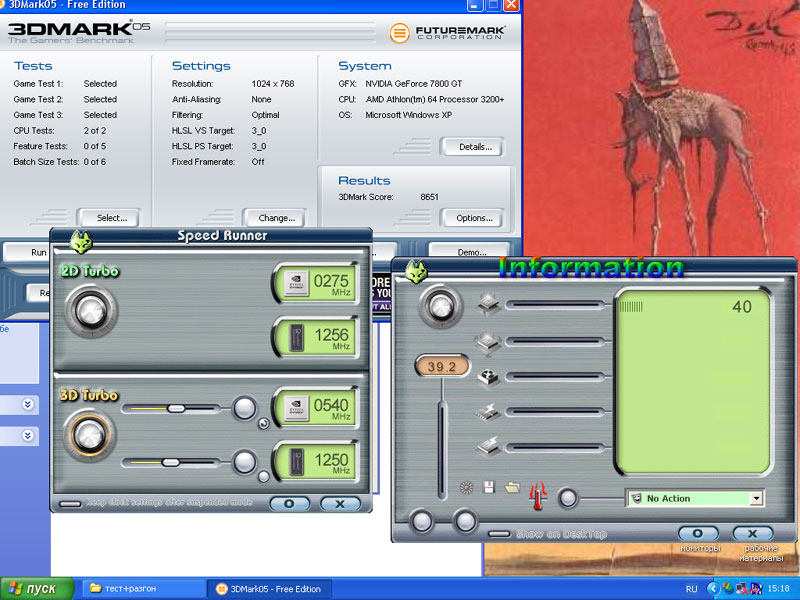Screen dimensions: 800x600
Task: Click the 'Demo...' button in 3DMark05
Action: pos(471,252)
